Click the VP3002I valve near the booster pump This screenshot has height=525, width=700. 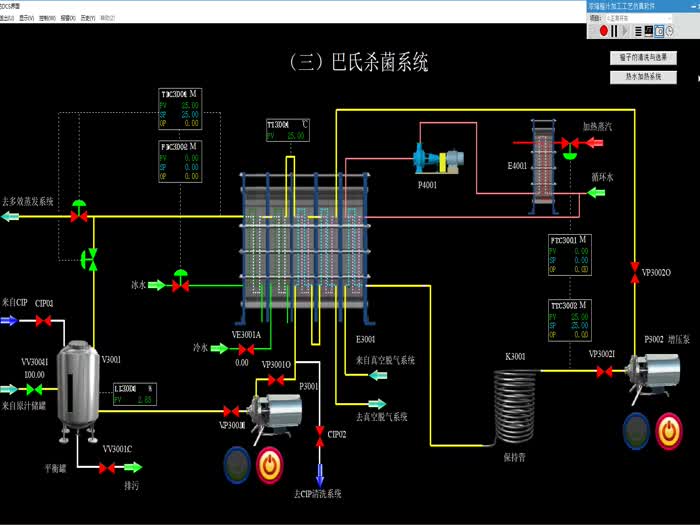604,371
